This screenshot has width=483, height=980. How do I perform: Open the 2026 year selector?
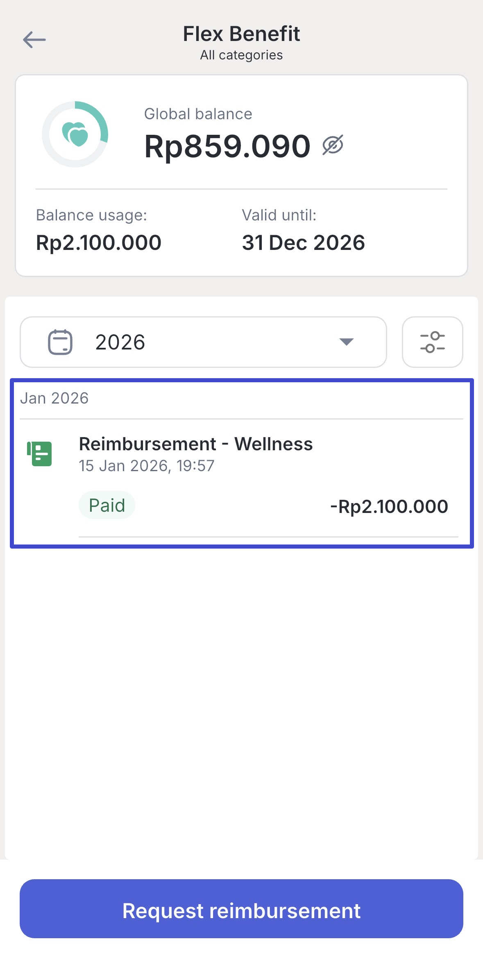(x=203, y=342)
